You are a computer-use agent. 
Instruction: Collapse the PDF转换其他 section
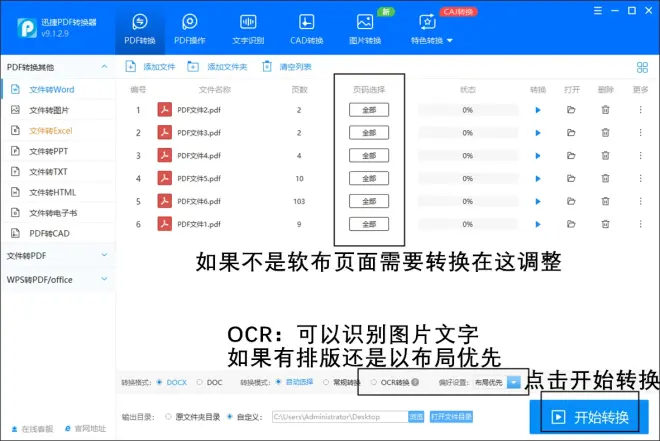click(104, 67)
